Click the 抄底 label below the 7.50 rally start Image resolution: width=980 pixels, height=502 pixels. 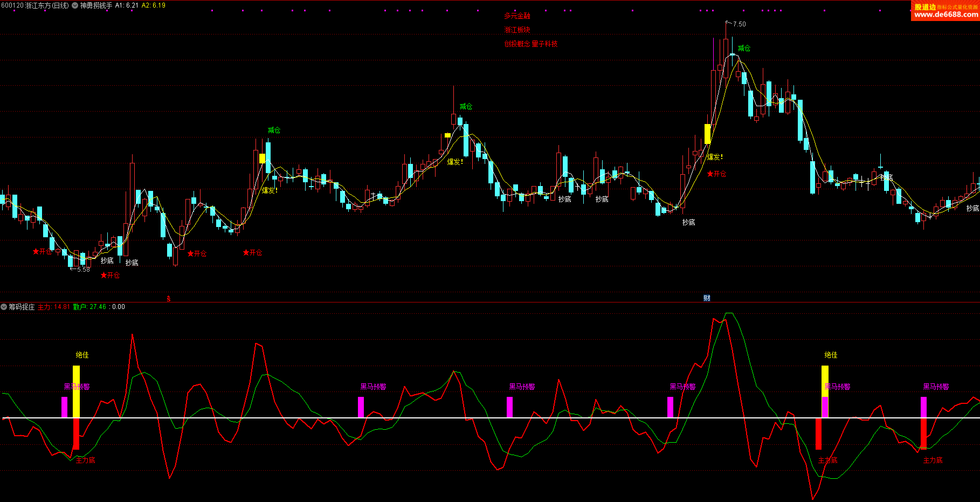(x=688, y=223)
